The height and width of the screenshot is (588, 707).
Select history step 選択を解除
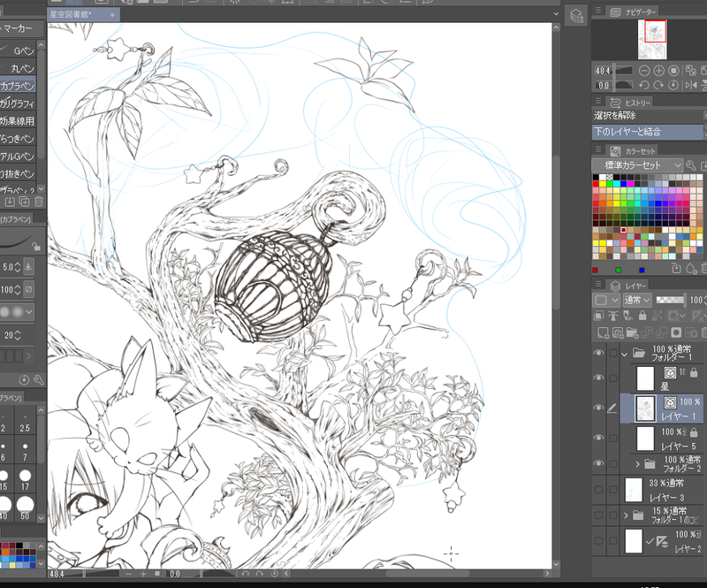(x=648, y=116)
